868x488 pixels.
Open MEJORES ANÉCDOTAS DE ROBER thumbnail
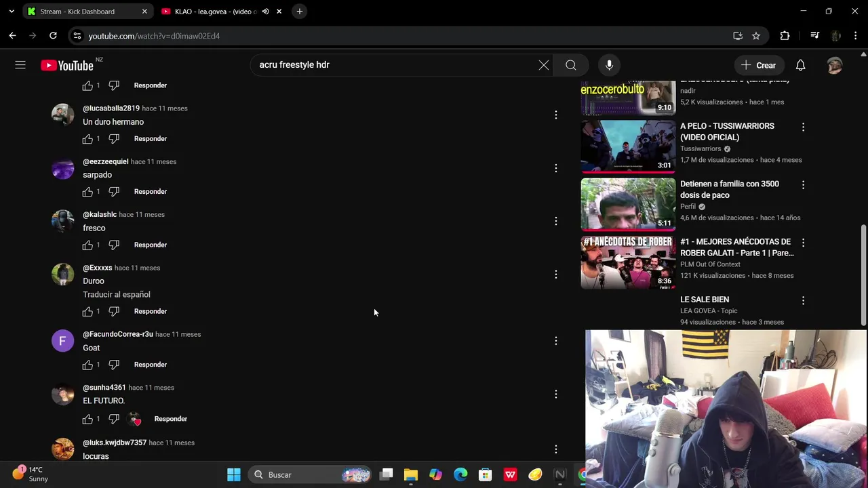[x=628, y=262]
